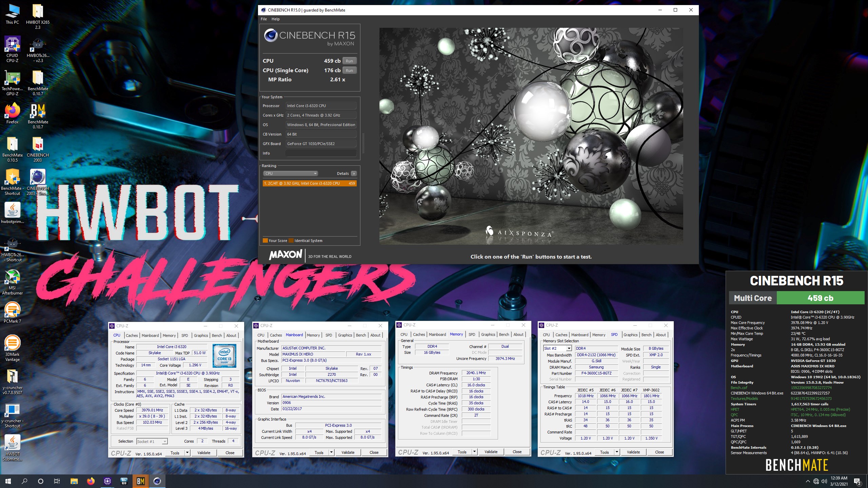Open Tools dropdown arrow in first CPU-Z

(x=187, y=453)
